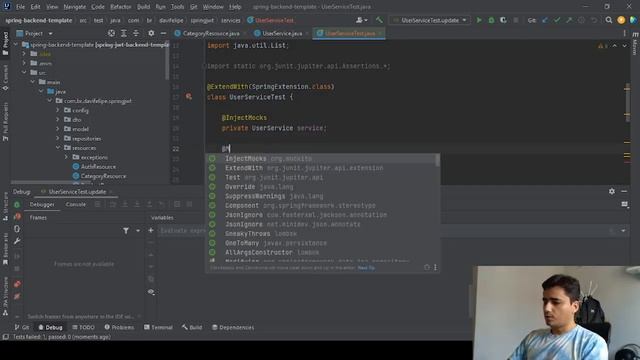
Task: Add a new watch with plus icon
Action: click(x=151, y=231)
